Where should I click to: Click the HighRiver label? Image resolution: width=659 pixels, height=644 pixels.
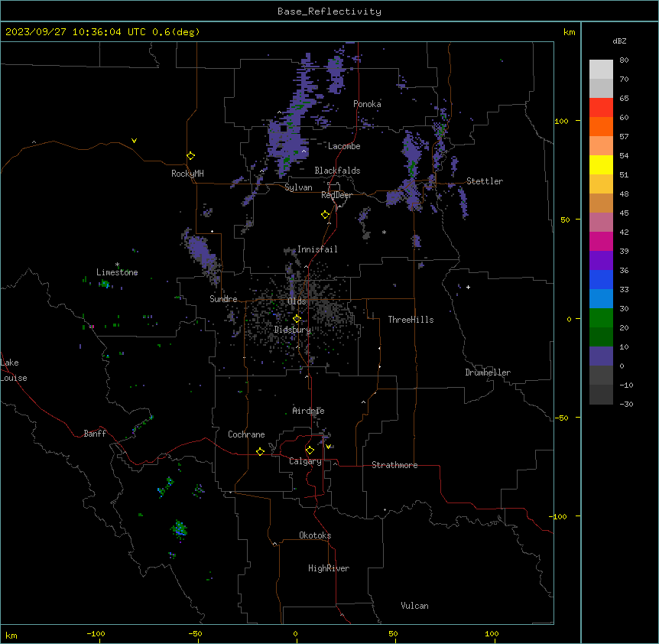329,568
